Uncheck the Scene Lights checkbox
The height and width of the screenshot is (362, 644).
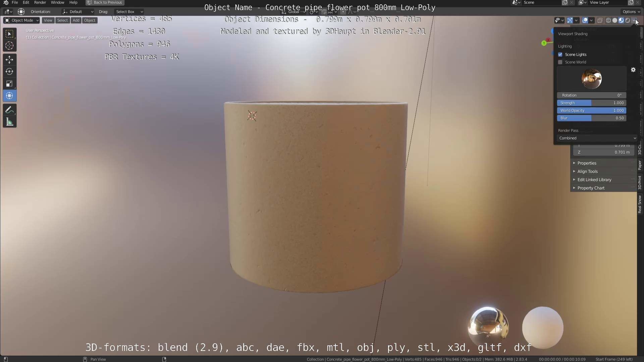pyautogui.click(x=560, y=55)
